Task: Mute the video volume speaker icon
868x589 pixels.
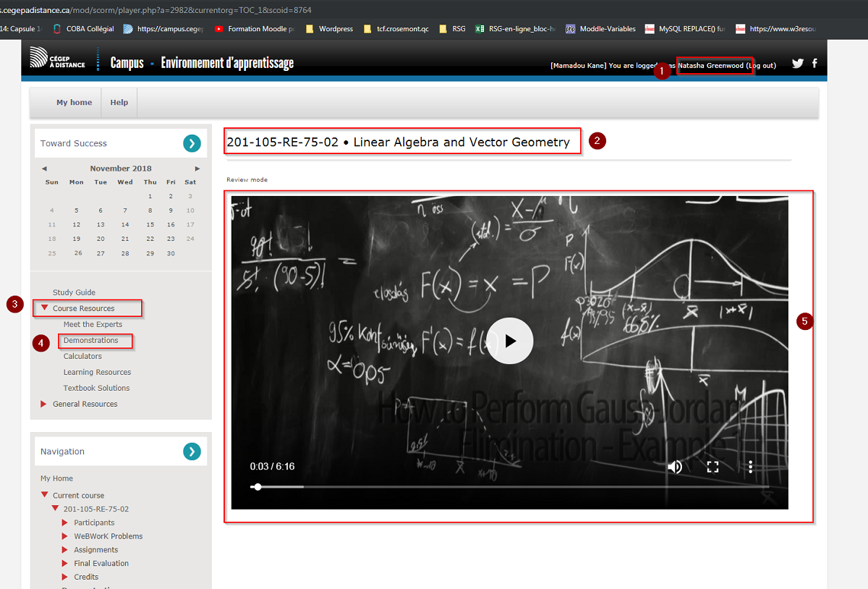Action: [674, 467]
